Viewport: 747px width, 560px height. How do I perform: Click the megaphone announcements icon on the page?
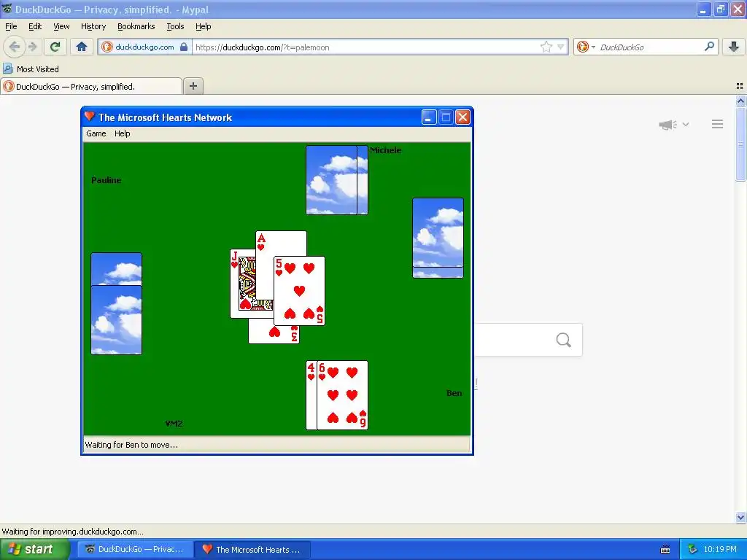[x=668, y=125]
